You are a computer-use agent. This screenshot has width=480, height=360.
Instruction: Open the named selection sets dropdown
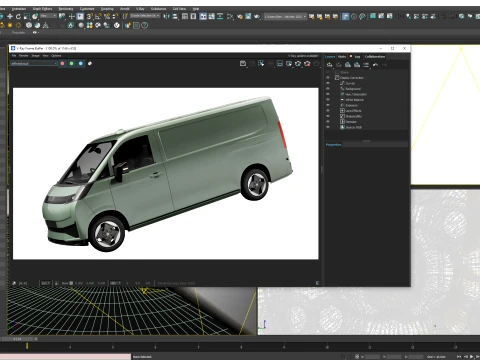[x=145, y=16]
